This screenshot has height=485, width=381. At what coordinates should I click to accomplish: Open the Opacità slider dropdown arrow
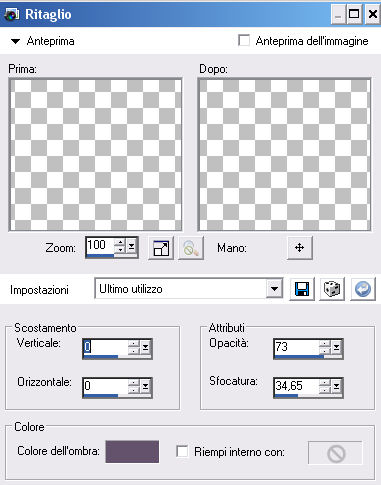click(x=336, y=348)
